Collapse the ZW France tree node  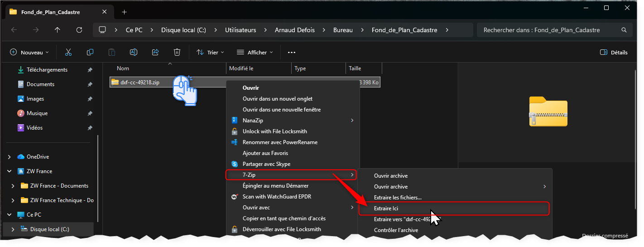click(x=10, y=171)
